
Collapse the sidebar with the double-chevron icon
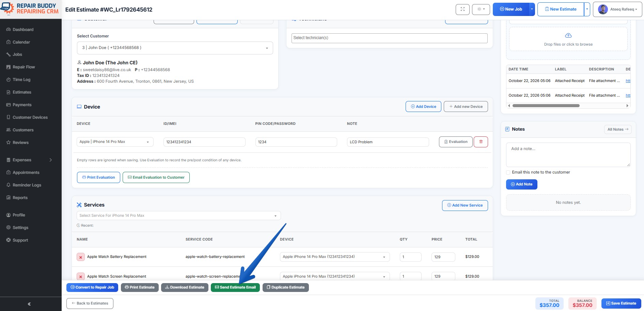click(29, 304)
